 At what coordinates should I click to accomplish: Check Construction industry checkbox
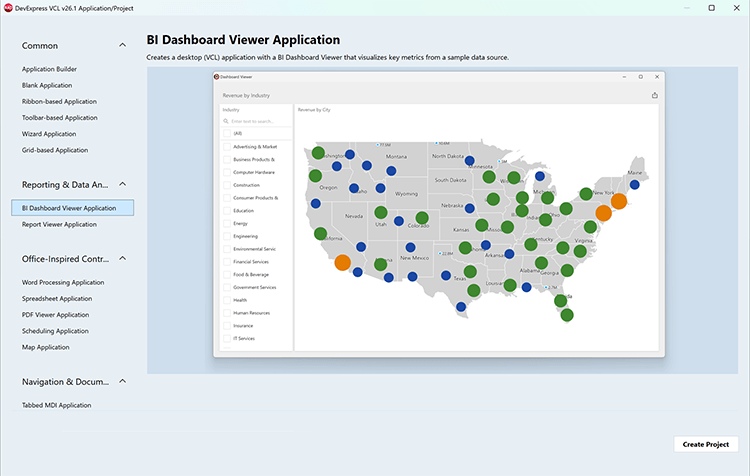pyautogui.click(x=227, y=185)
